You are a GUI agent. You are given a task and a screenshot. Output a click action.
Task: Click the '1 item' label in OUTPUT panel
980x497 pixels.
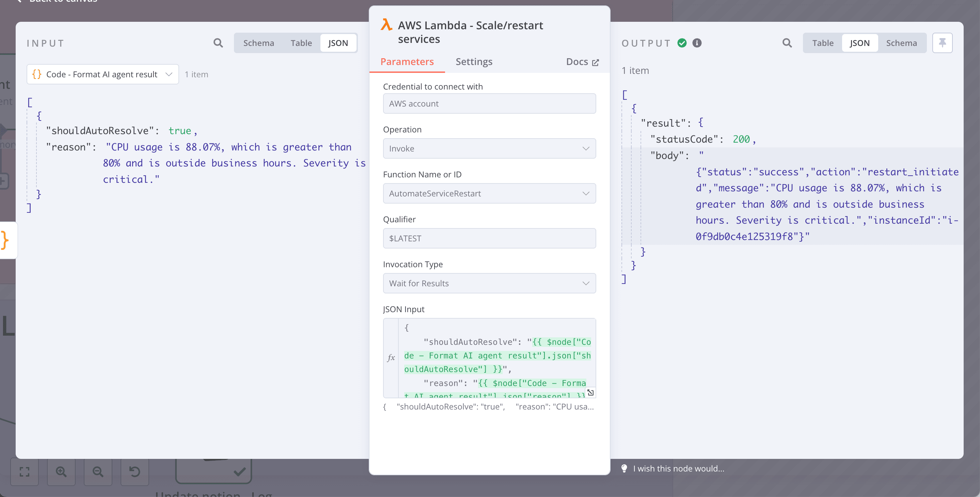635,71
